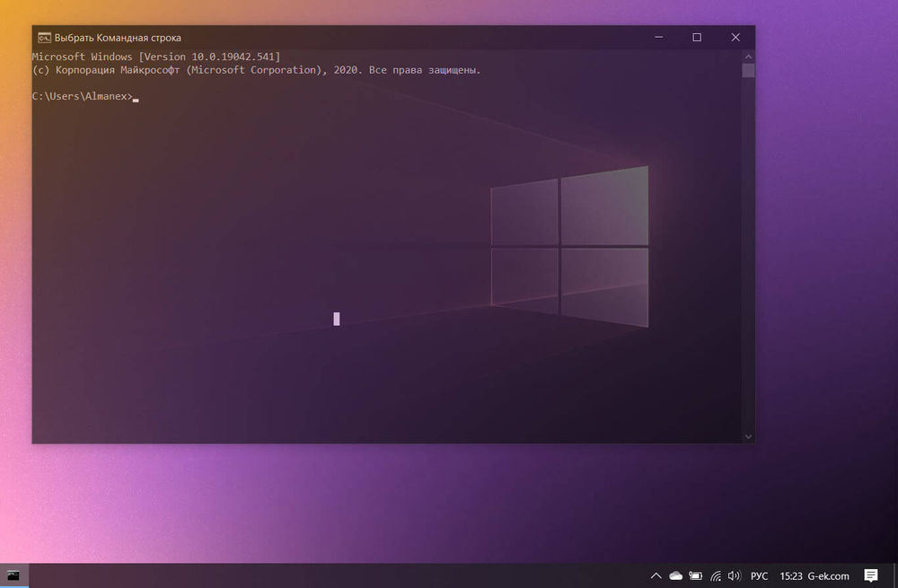Screen dimensions: 898x588
Task: Maximize the Command Prompt window
Action: 697,38
